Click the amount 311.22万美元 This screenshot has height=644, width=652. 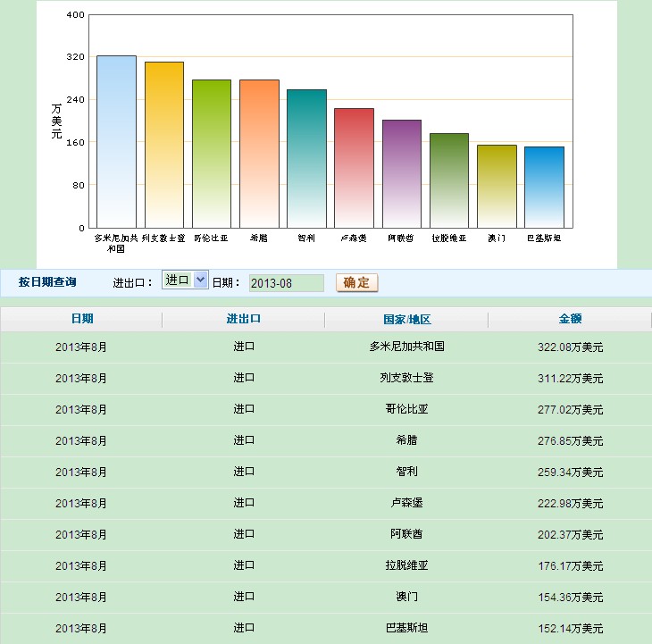click(x=570, y=379)
